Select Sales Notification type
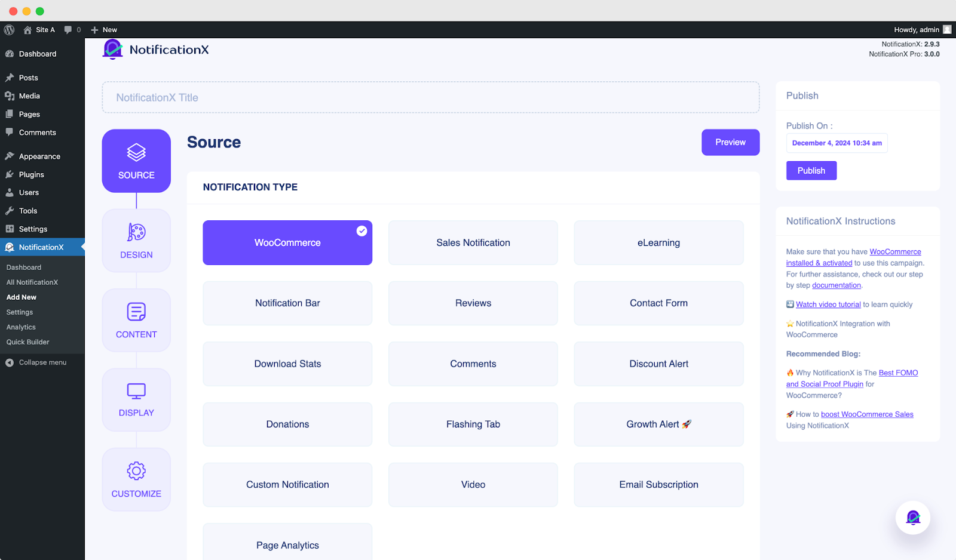956x560 pixels. click(x=473, y=242)
